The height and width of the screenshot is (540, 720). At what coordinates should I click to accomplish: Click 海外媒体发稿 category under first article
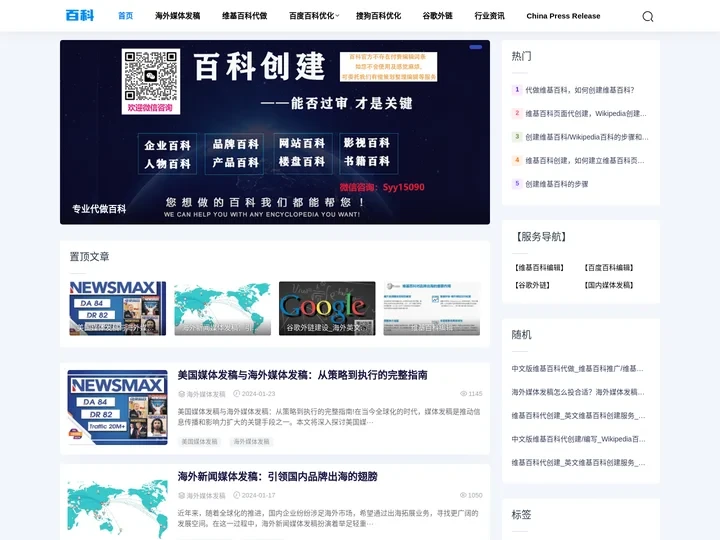(x=206, y=394)
